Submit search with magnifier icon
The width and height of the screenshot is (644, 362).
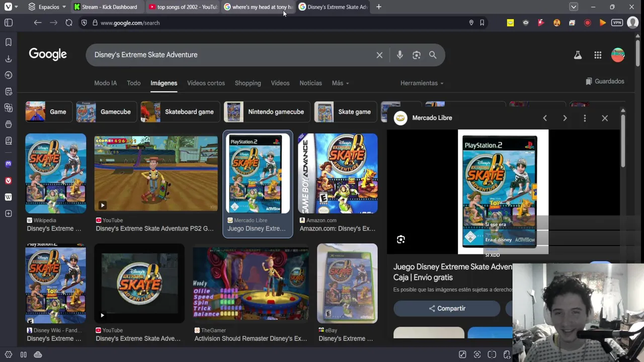point(433,55)
